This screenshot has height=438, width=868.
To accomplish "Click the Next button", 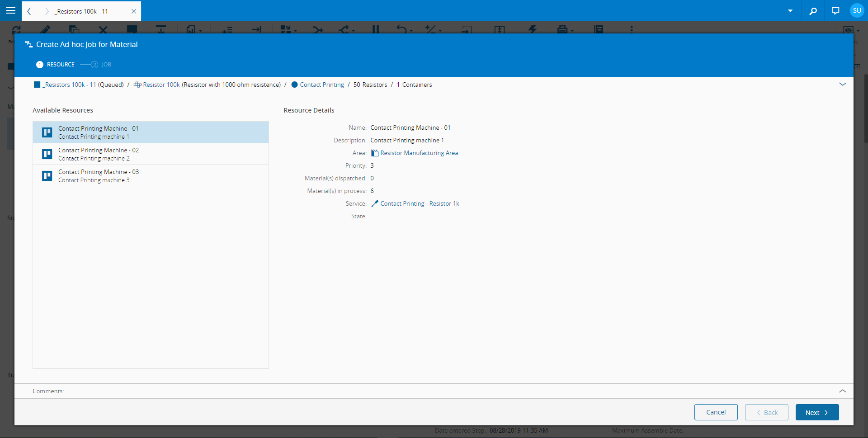I will [x=816, y=412].
